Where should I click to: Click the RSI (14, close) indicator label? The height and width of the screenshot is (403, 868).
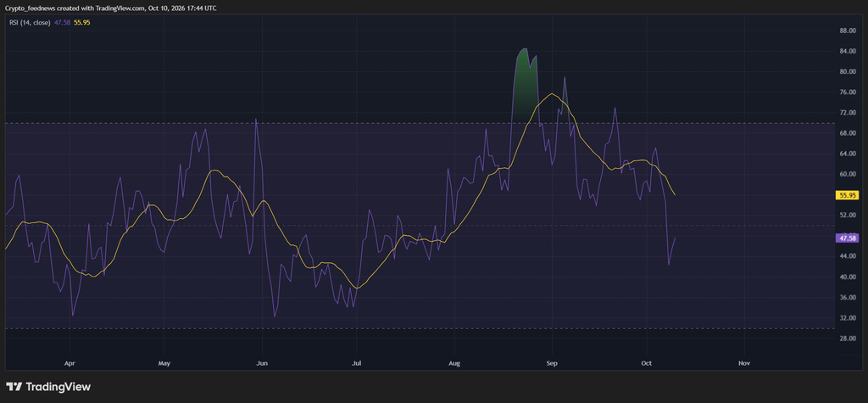(x=31, y=23)
